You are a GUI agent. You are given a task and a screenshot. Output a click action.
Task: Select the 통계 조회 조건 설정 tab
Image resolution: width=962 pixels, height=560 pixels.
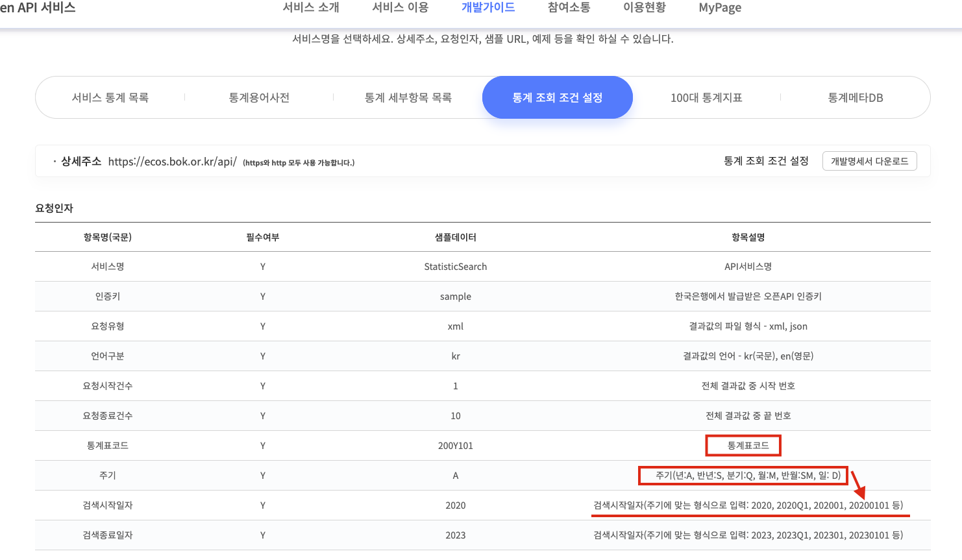tap(558, 97)
